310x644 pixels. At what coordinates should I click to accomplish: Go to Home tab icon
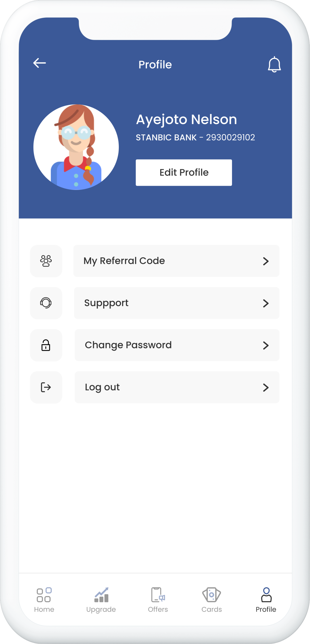pyautogui.click(x=44, y=595)
